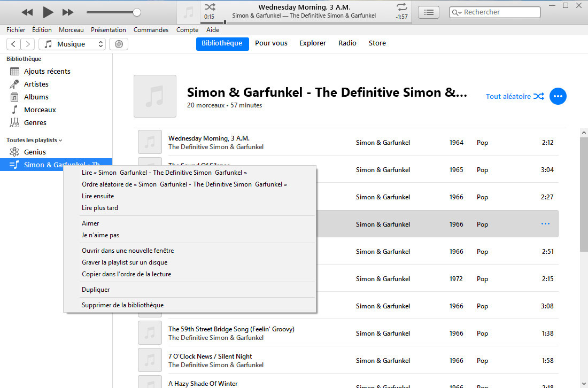Click the 3:04 track duration
Image resolution: width=588 pixels, height=388 pixels.
click(547, 170)
